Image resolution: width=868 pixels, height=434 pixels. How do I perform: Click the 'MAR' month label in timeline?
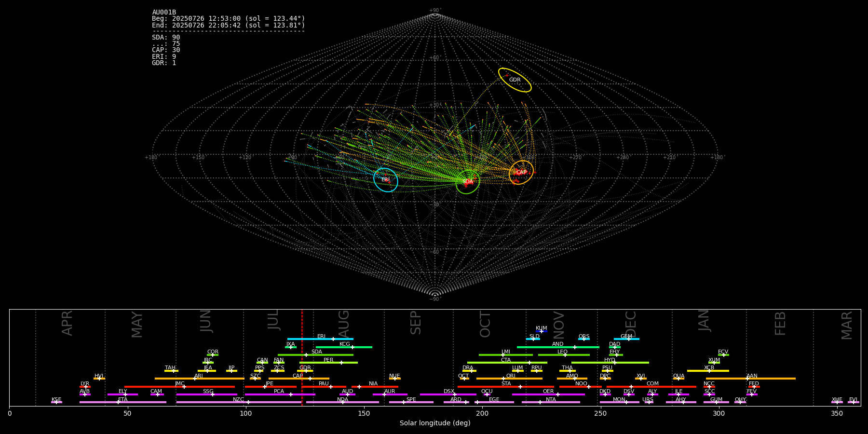847,325
